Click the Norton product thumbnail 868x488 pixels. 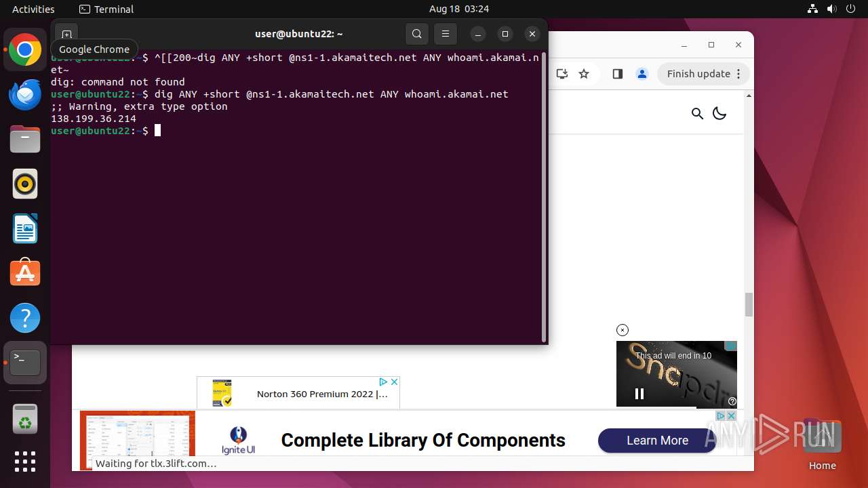(x=222, y=393)
